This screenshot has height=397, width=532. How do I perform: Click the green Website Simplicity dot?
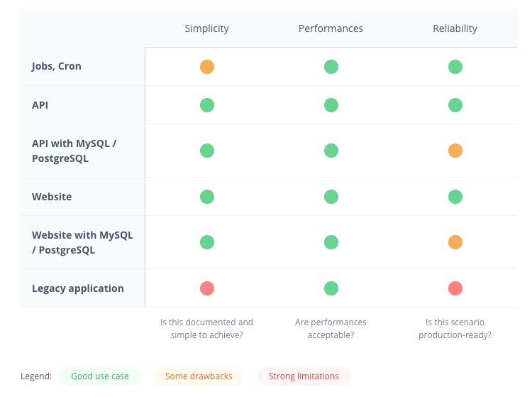[207, 197]
